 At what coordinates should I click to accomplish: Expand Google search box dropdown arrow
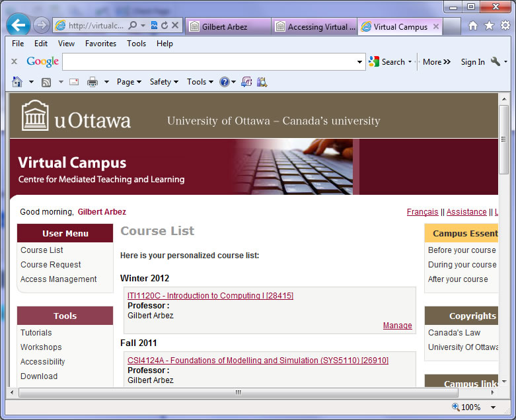click(359, 62)
